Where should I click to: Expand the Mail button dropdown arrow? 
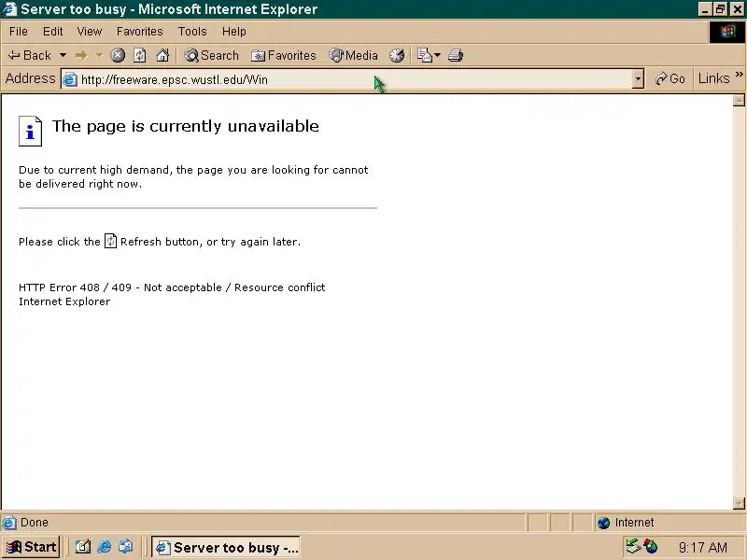(437, 55)
